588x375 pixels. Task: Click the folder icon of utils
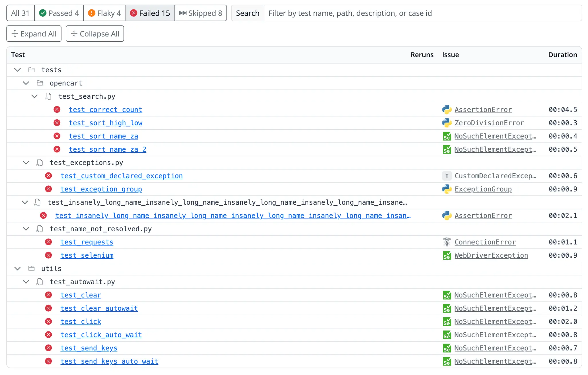32,269
